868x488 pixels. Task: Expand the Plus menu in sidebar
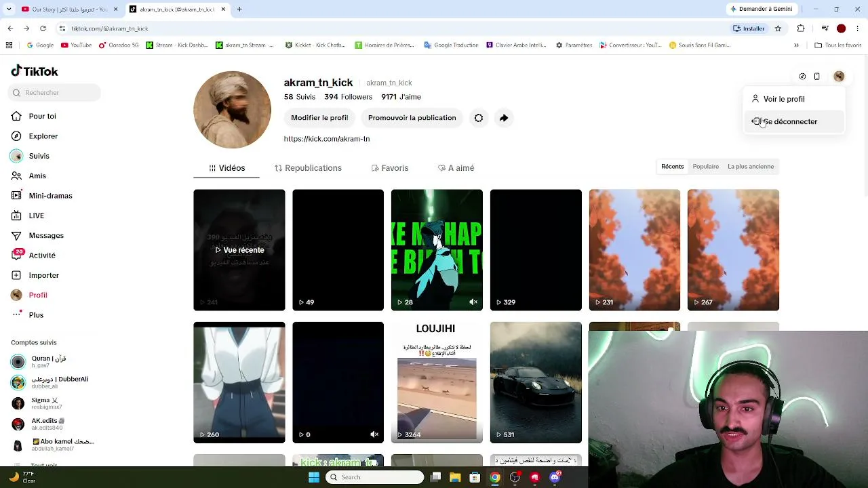[x=36, y=315]
